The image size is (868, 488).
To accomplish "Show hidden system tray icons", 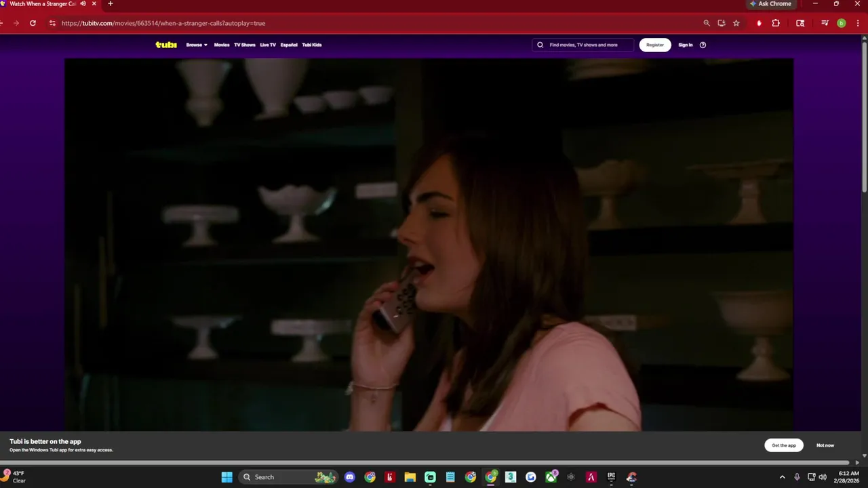I will (x=782, y=477).
